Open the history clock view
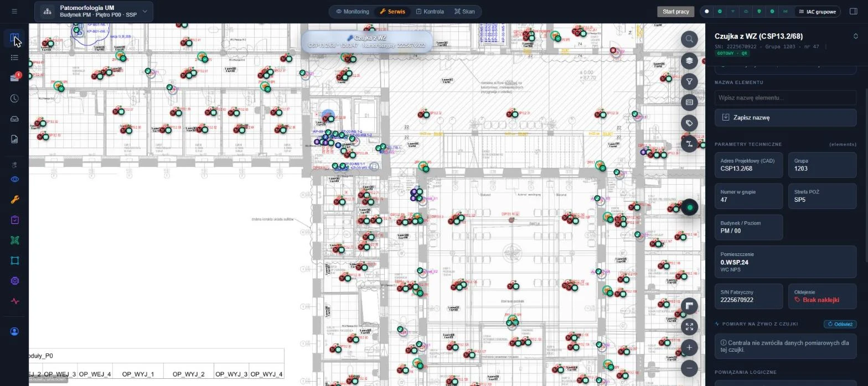The height and width of the screenshot is (386, 868). click(14, 98)
